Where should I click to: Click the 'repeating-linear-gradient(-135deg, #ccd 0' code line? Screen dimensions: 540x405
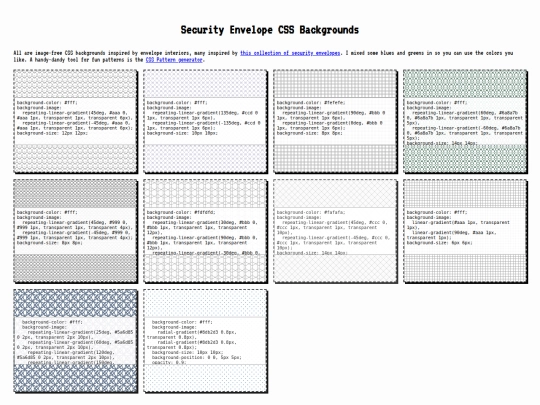[x=206, y=123]
